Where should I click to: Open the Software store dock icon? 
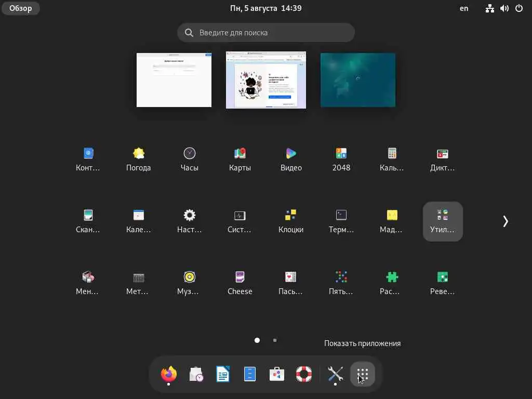tap(277, 374)
